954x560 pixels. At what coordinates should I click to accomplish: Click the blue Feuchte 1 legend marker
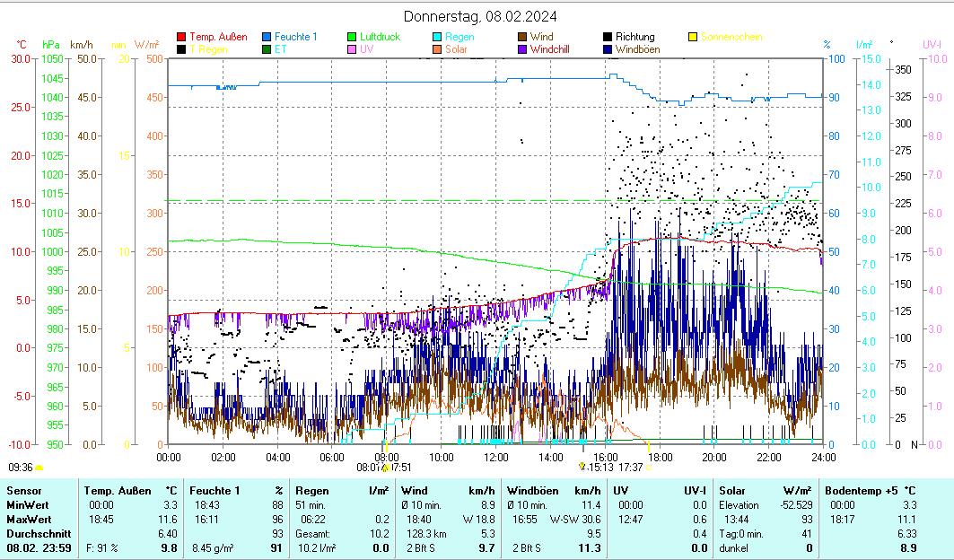coord(267,37)
